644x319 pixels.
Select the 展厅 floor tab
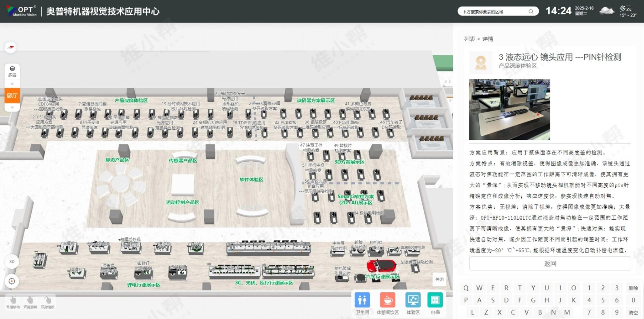(12, 95)
